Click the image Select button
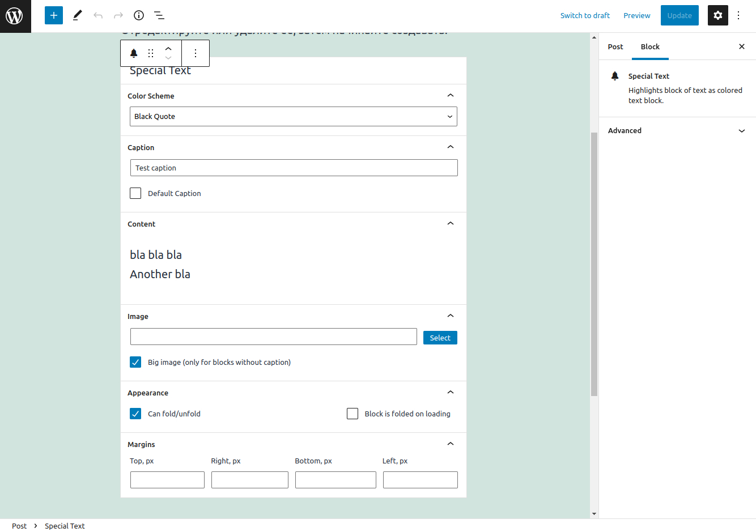This screenshot has width=756, height=532. (x=440, y=338)
